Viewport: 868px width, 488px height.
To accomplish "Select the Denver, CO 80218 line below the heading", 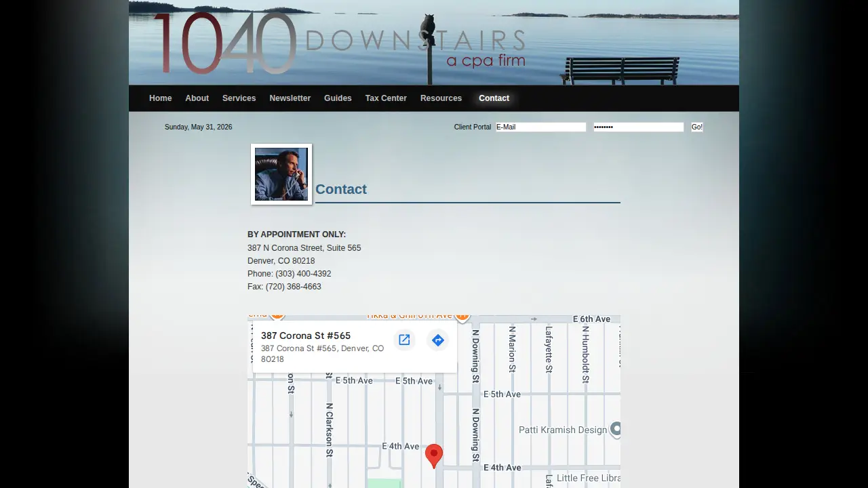I will coord(281,261).
